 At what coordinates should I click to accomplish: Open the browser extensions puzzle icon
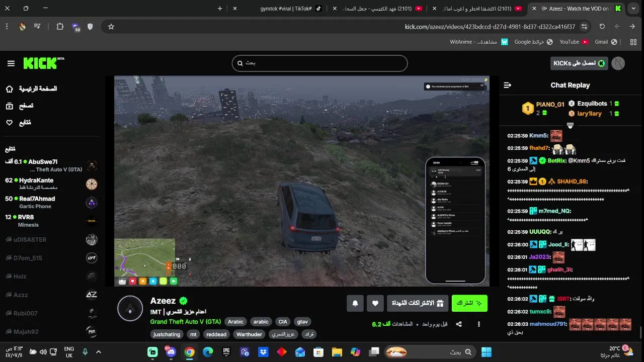[60, 27]
